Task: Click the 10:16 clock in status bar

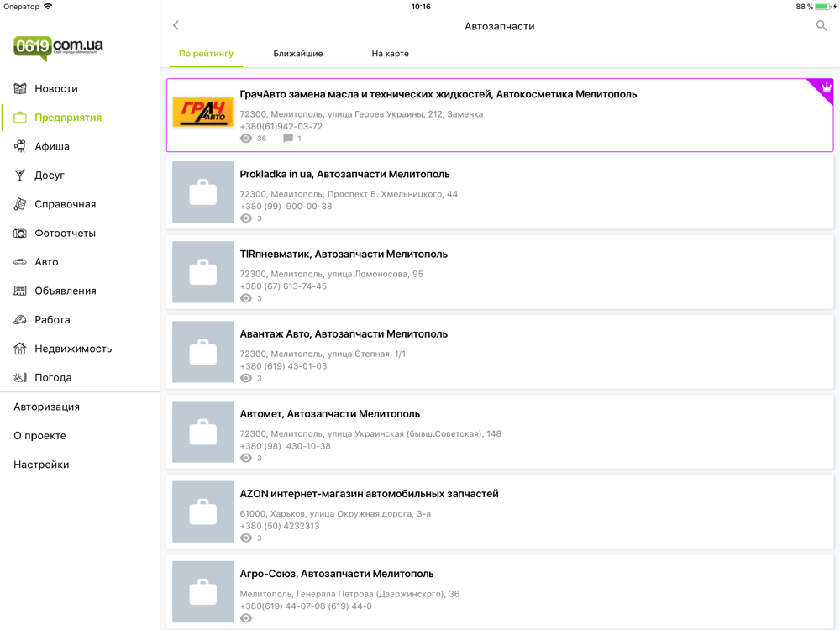Action: [x=421, y=7]
